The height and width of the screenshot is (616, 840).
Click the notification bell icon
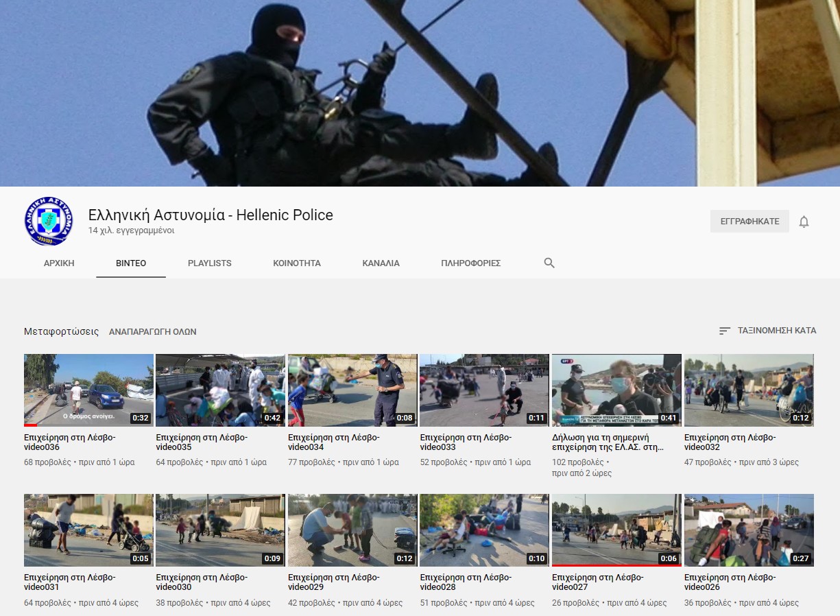804,222
